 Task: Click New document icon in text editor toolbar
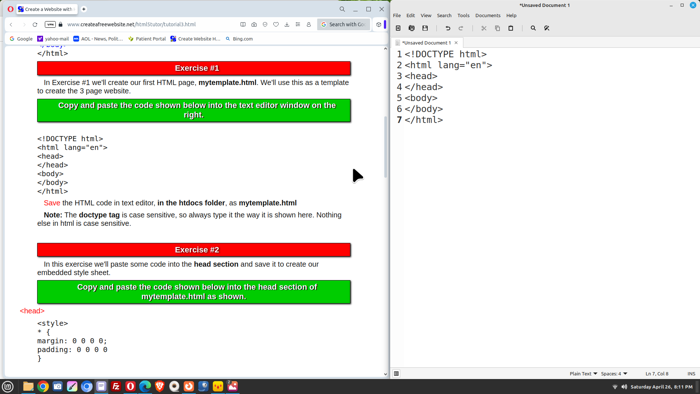click(x=398, y=28)
